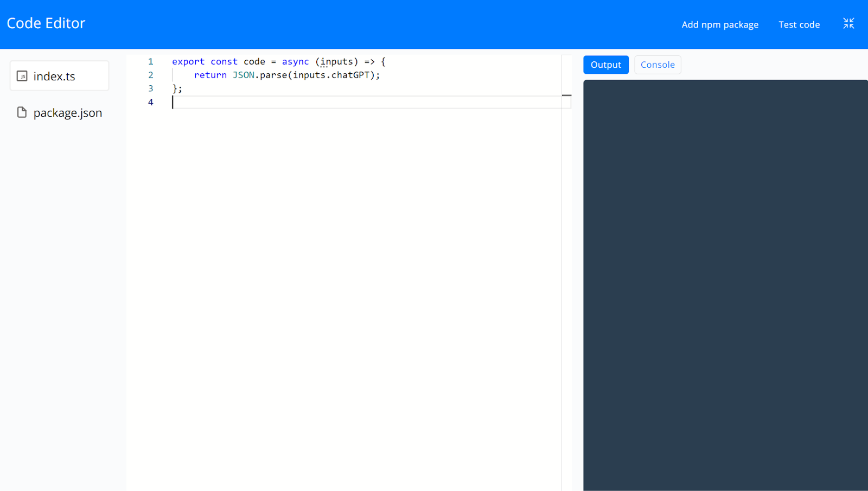Click line number 2 in gutter
This screenshot has width=868, height=491.
151,75
